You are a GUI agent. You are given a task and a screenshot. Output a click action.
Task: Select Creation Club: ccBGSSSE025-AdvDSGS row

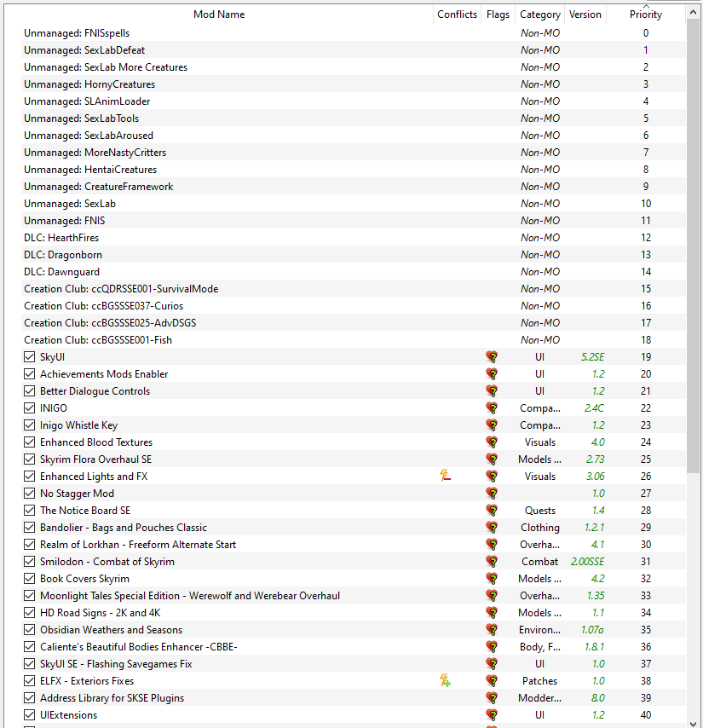coord(354,323)
